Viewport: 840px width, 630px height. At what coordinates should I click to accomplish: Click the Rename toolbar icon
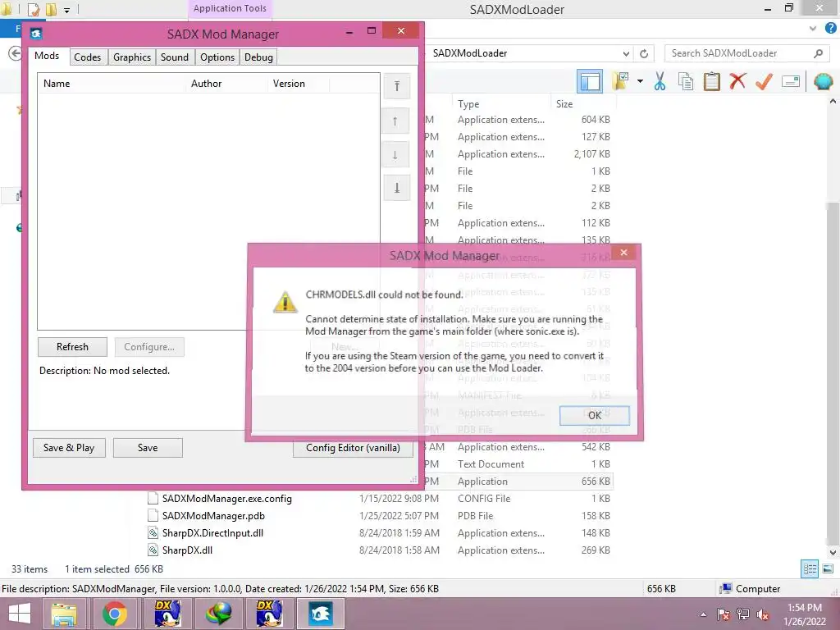click(790, 81)
